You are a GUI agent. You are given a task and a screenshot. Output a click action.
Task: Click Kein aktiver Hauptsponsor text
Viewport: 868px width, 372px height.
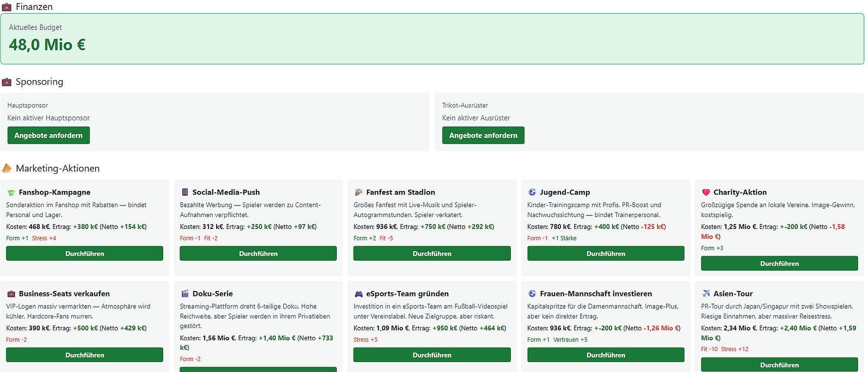point(48,118)
